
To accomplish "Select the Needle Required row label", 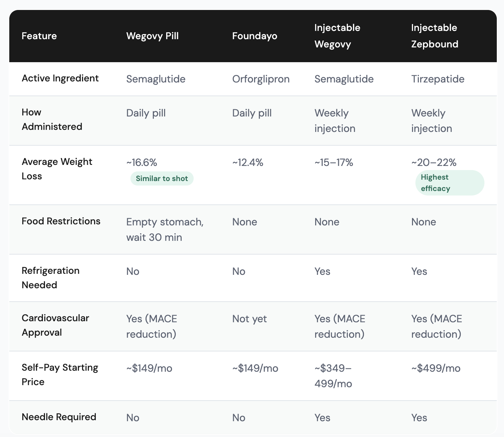I will point(59,417).
